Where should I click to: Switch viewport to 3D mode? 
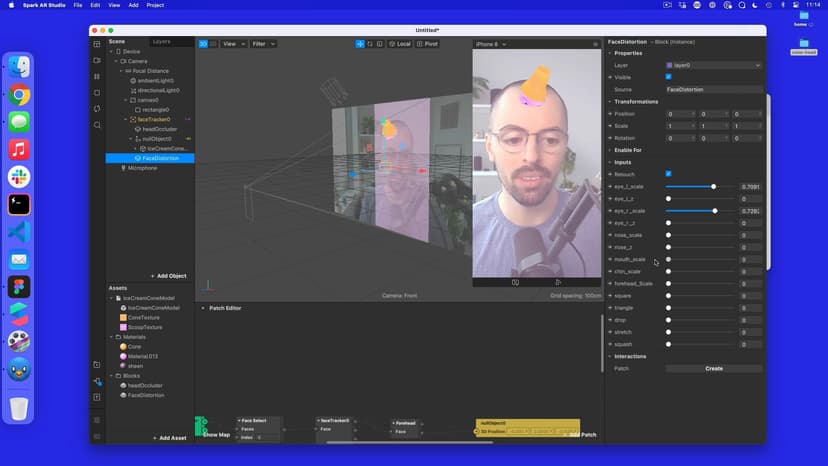click(x=203, y=44)
